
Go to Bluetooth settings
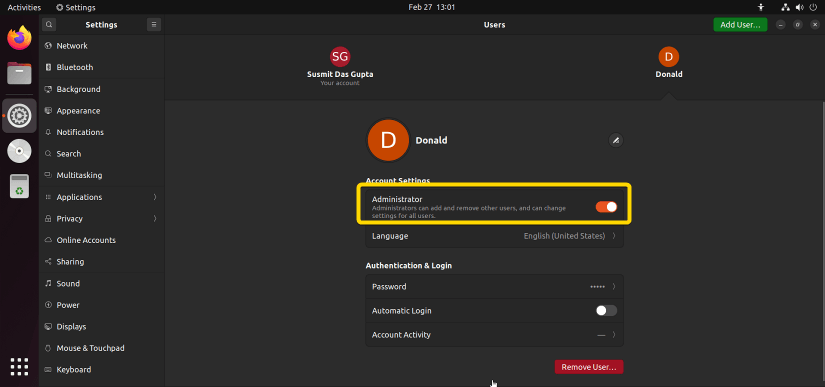(x=102, y=67)
